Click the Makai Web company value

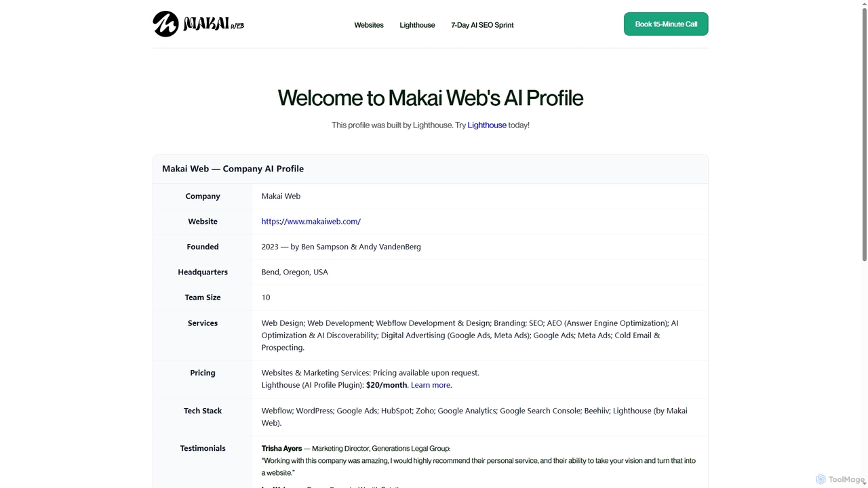281,197
